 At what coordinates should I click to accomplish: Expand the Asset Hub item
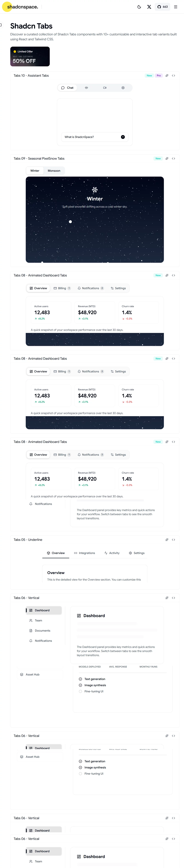tap(40, 674)
